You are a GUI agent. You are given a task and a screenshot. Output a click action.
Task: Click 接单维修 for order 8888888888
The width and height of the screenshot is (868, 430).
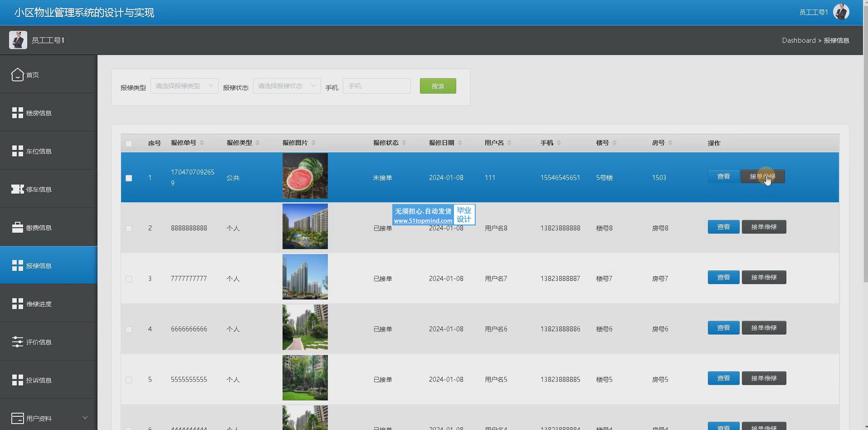[764, 227]
